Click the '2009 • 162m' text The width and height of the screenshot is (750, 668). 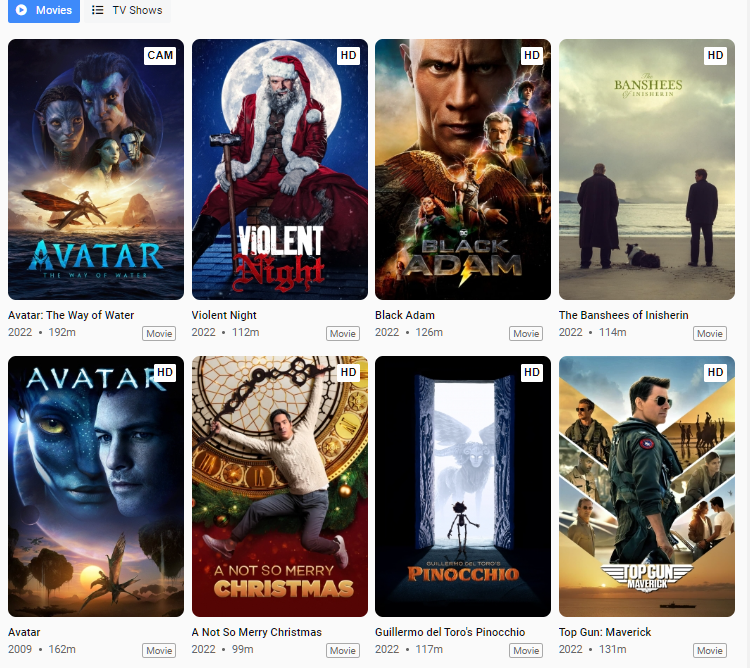42,649
